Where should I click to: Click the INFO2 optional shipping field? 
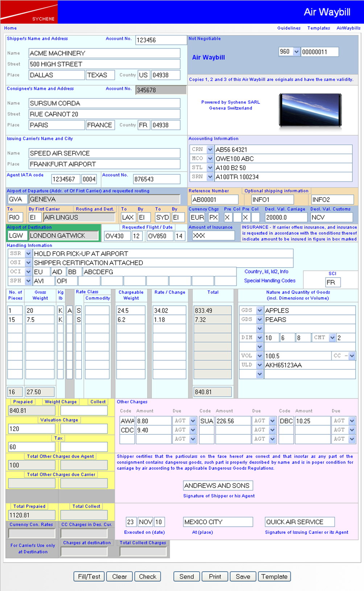point(332,200)
